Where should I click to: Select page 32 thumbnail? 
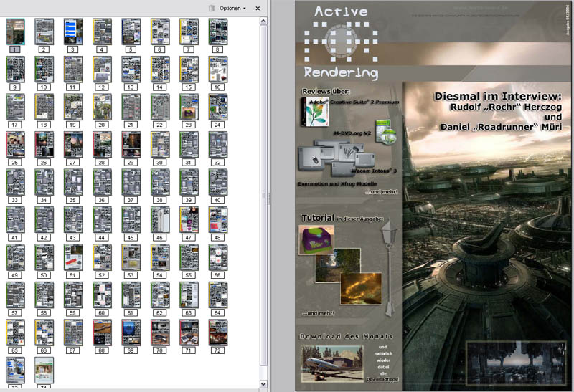218,145
